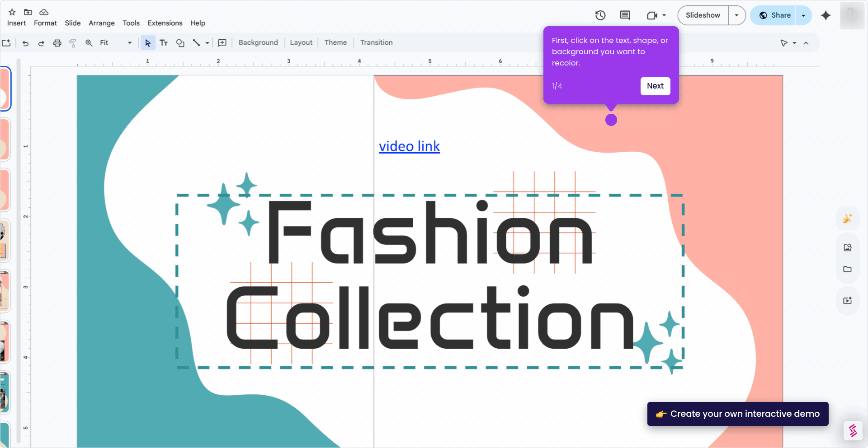The image size is (868, 448).
Task: Open the Tools menu
Action: 131,23
